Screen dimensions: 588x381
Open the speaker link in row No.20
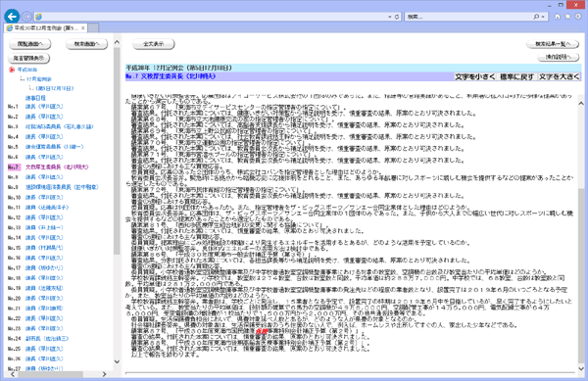tap(44, 299)
